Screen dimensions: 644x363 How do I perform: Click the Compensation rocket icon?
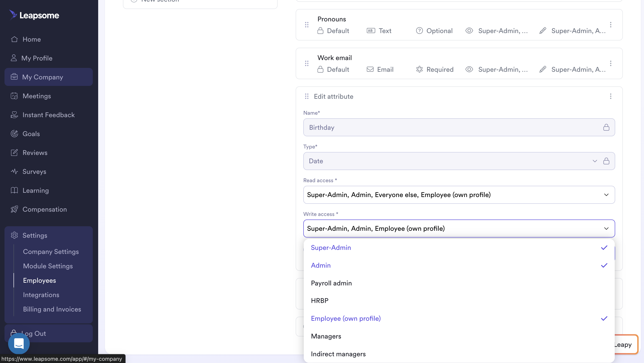click(14, 209)
